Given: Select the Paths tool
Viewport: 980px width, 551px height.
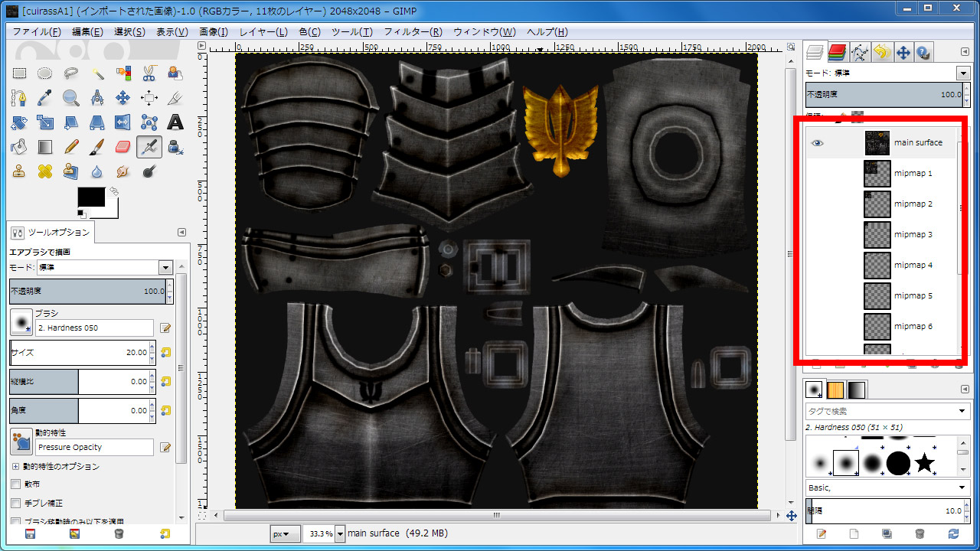Looking at the screenshot, I should (x=19, y=98).
